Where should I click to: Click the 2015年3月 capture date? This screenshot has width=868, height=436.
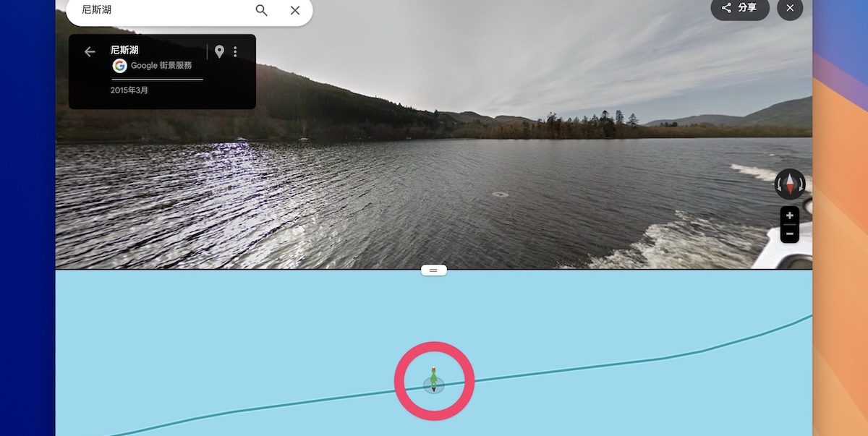(x=129, y=90)
